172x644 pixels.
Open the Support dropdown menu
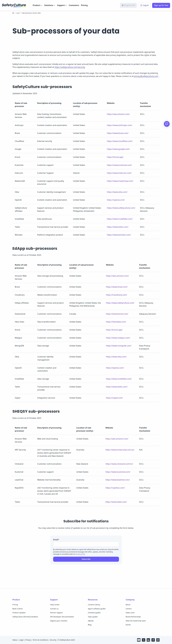(62, 5)
